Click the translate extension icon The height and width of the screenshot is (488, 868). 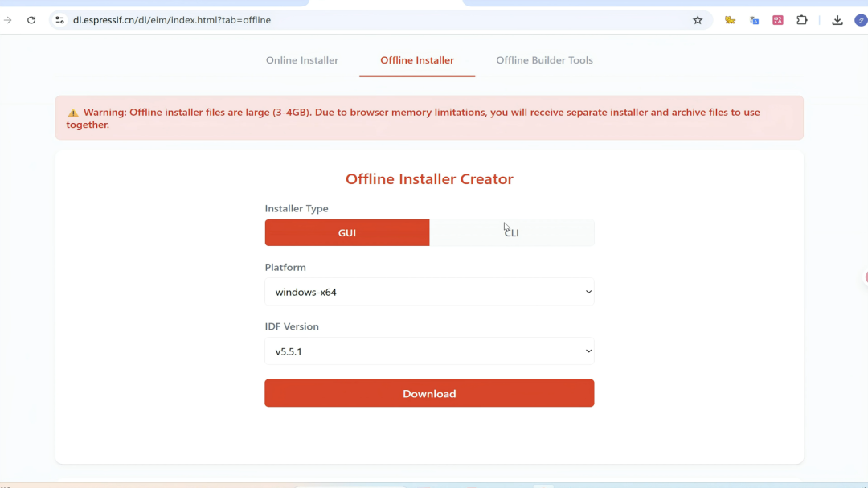754,20
